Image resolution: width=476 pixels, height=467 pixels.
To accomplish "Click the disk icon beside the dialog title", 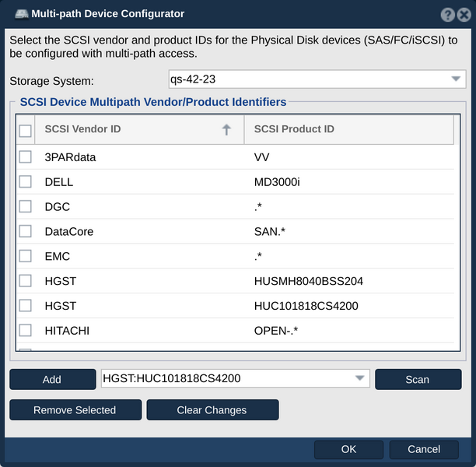I will coord(22,14).
